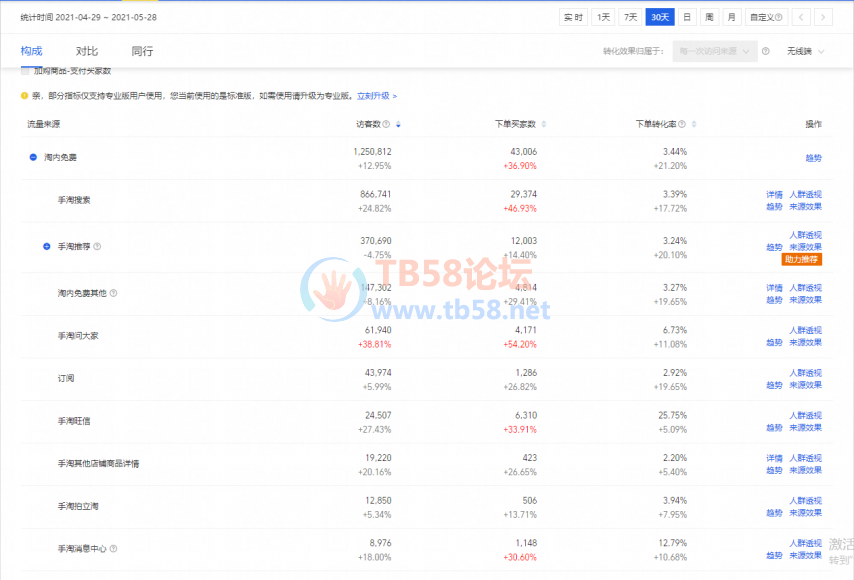The image size is (854, 580).
Task: Open 来源效果 for the 手淘消息中心 row
Action: (x=806, y=555)
